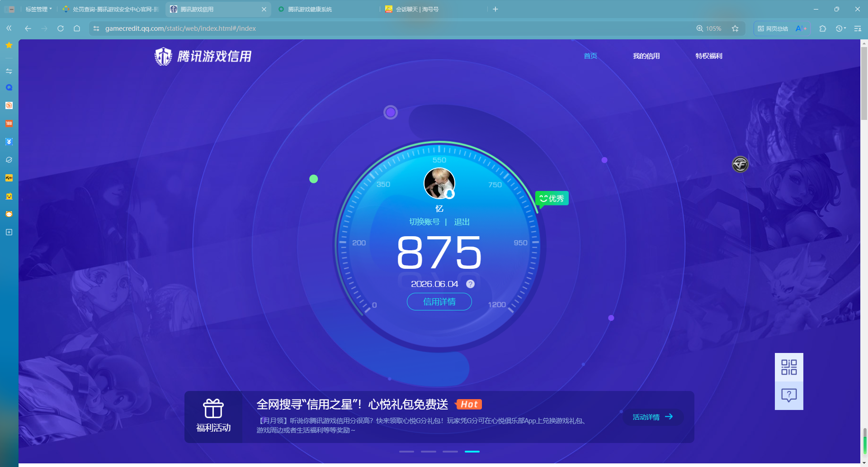The width and height of the screenshot is (868, 467).
Task: Select 首页 in site navigation
Action: coord(590,56)
